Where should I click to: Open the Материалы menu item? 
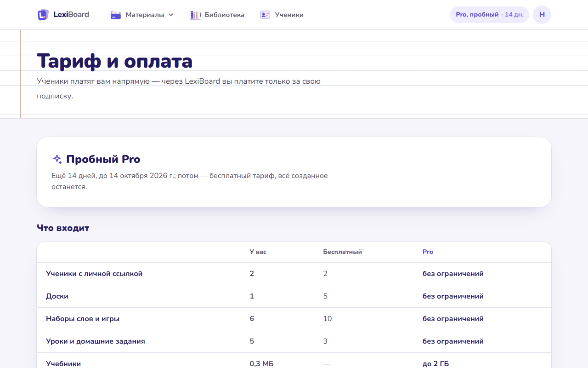(142, 15)
